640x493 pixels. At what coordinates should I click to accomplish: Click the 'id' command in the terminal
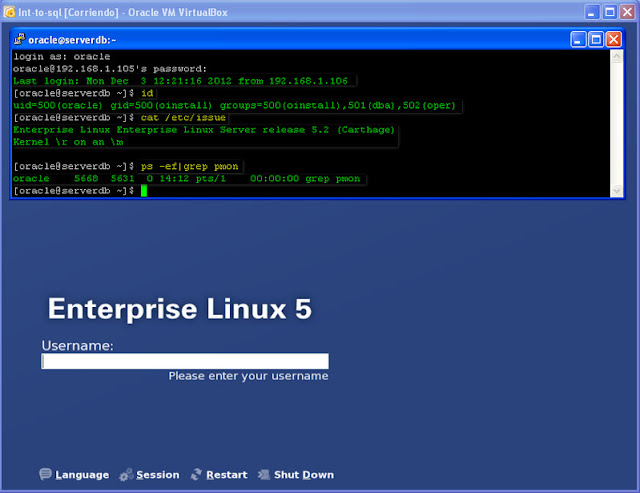[x=147, y=93]
